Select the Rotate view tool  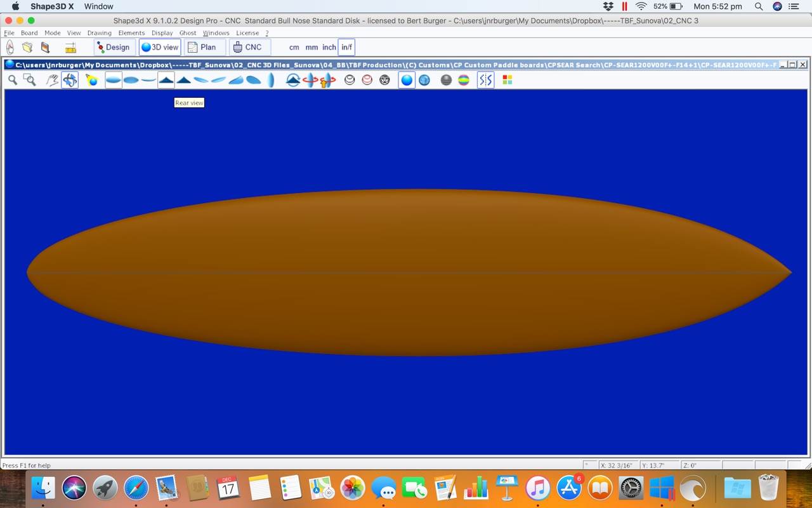[70, 79]
